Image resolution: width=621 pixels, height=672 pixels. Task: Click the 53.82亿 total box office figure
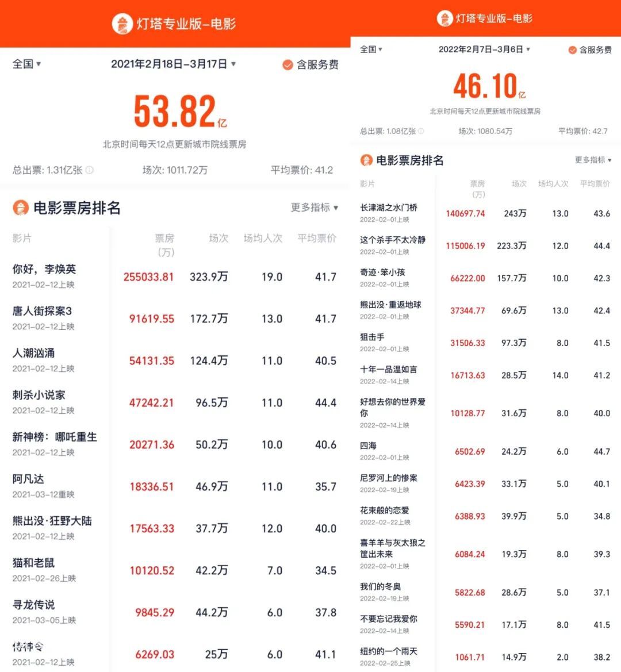pyautogui.click(x=180, y=112)
